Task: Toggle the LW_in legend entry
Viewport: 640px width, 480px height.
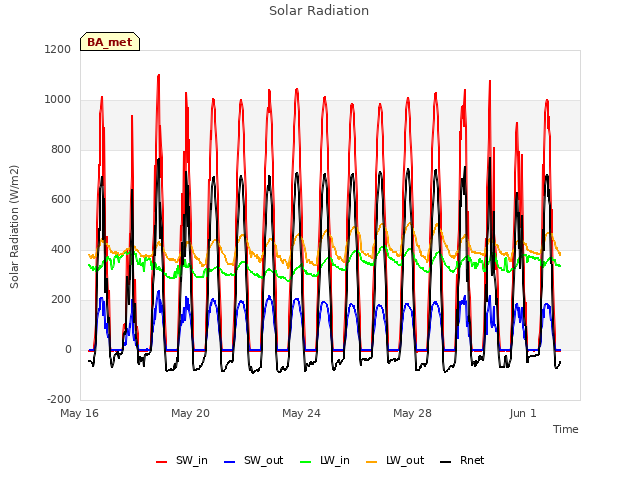Action: pos(325,461)
